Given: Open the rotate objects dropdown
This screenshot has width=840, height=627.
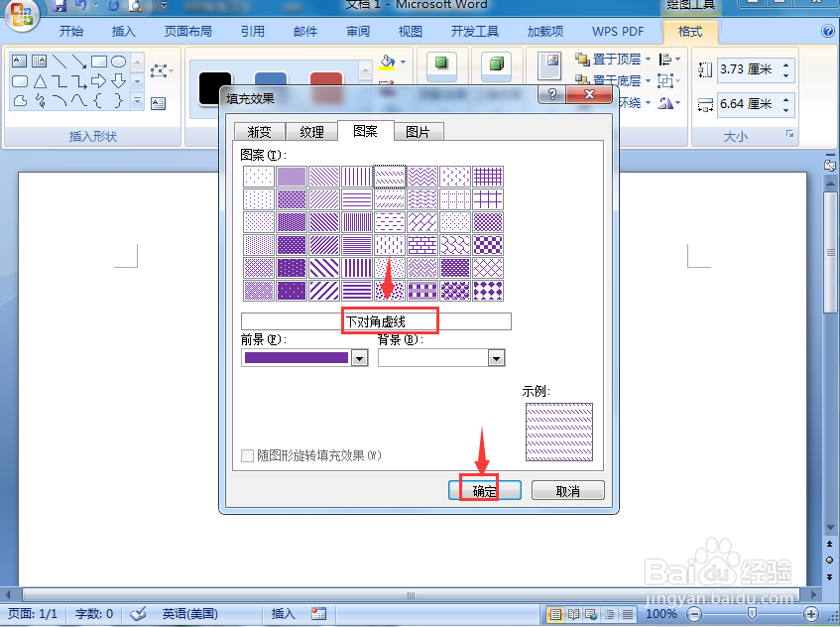Looking at the screenshot, I should (669, 102).
